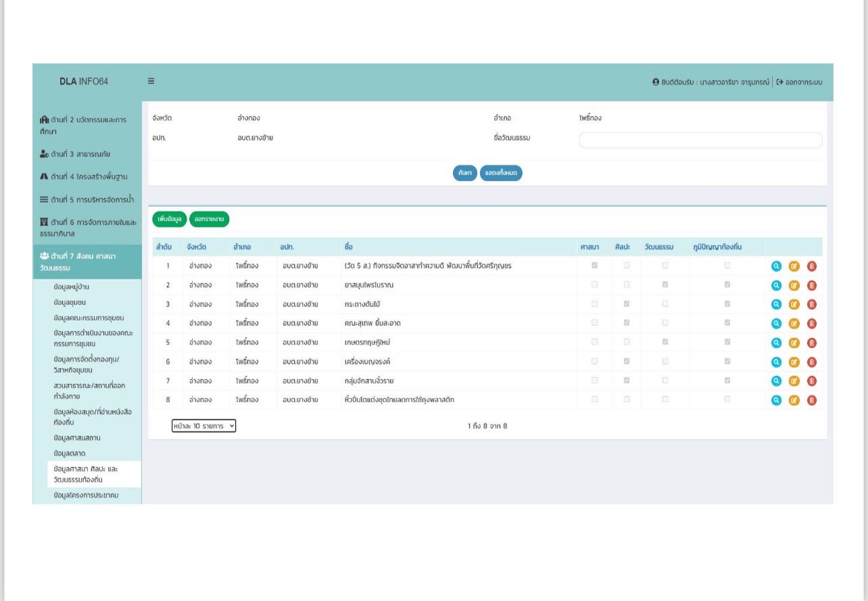Click user profile icon beside ยินดีต้อนรับ

pyautogui.click(x=656, y=82)
